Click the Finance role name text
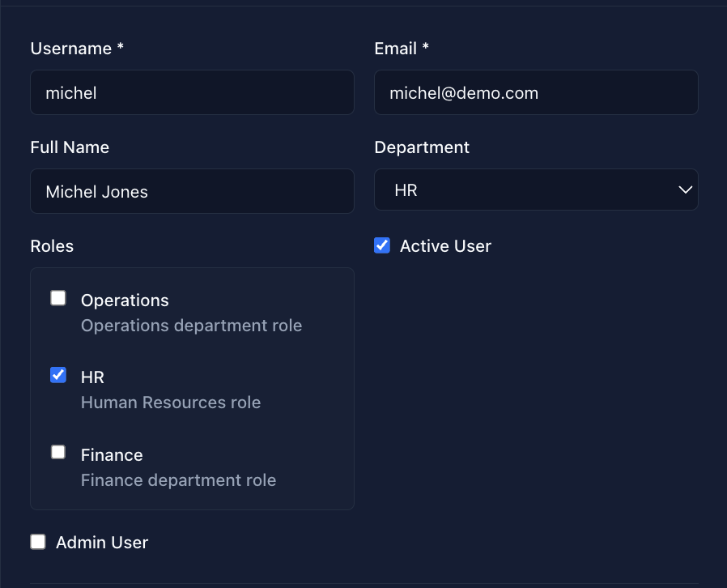 (x=111, y=454)
